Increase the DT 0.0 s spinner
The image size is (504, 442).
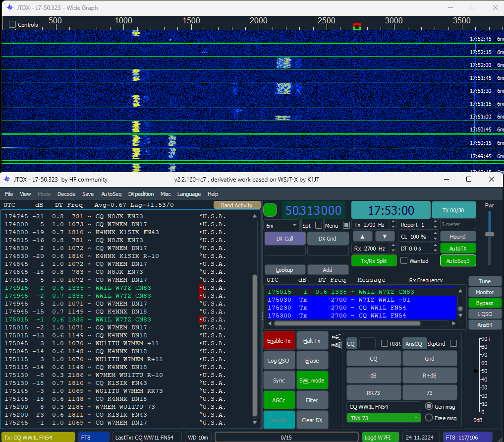tap(435, 246)
